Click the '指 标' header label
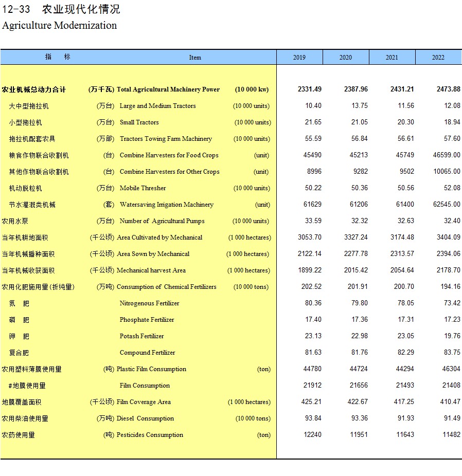The image size is (462, 476). click(x=58, y=57)
